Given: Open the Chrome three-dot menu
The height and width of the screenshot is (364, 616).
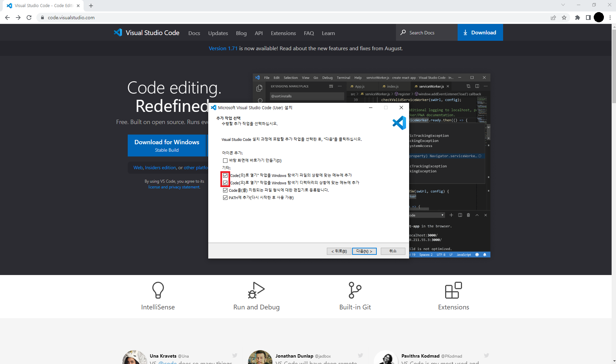Looking at the screenshot, I should coord(610,18).
